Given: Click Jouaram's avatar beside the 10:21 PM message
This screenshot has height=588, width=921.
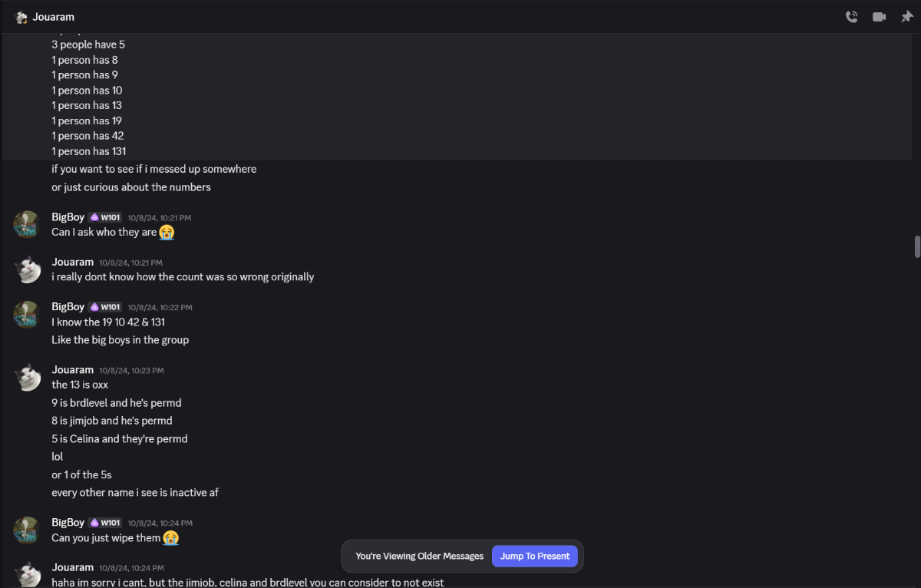Looking at the screenshot, I should pyautogui.click(x=27, y=269).
